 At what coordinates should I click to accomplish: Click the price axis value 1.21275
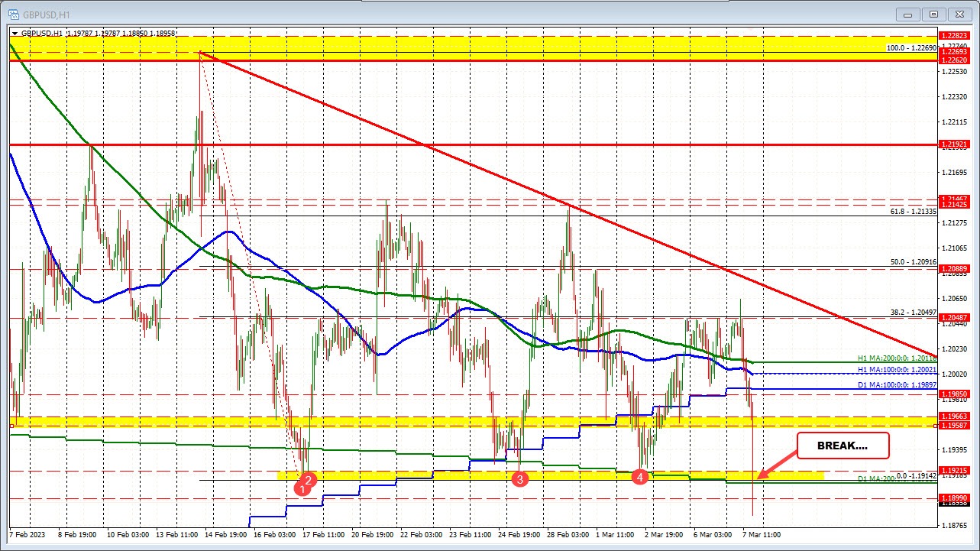[955, 223]
